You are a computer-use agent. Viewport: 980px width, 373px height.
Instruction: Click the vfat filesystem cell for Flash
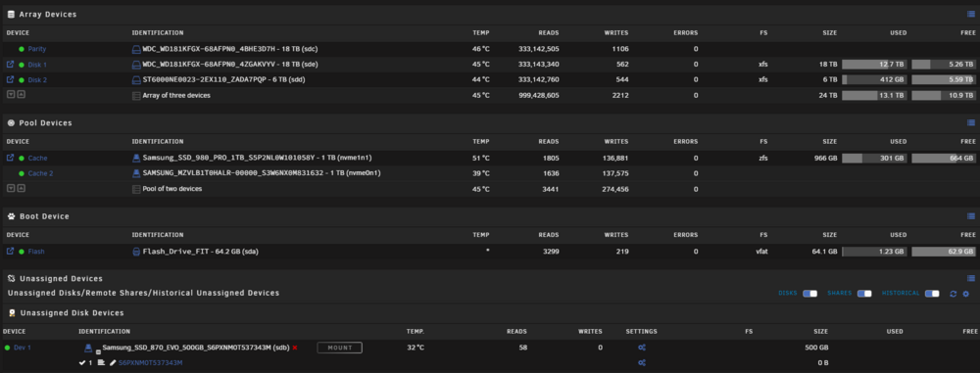760,252
